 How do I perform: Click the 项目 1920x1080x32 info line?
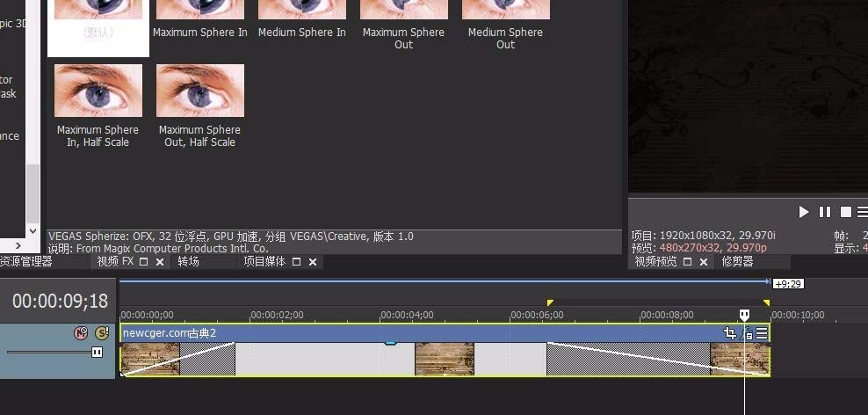703,236
